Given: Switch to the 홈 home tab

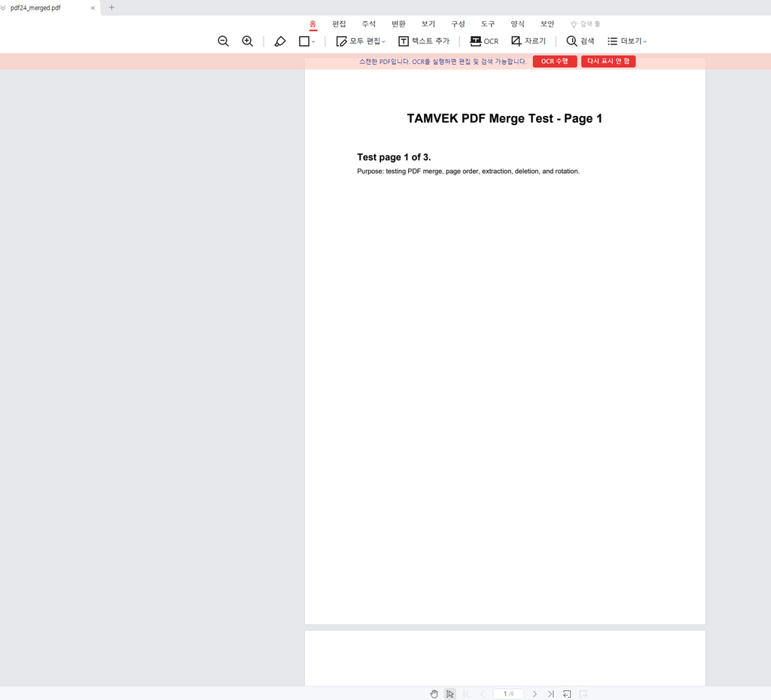Looking at the screenshot, I should pos(312,24).
